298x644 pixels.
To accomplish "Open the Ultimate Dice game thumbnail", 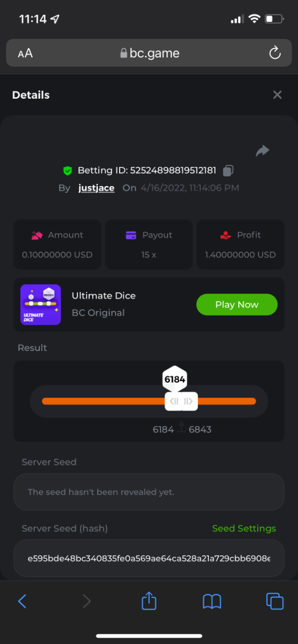I will click(x=40, y=304).
